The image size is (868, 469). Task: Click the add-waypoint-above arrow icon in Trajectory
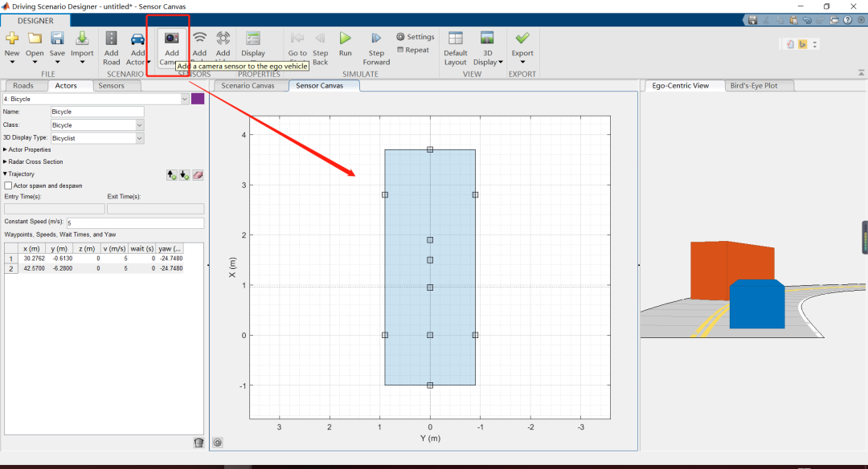(x=172, y=175)
